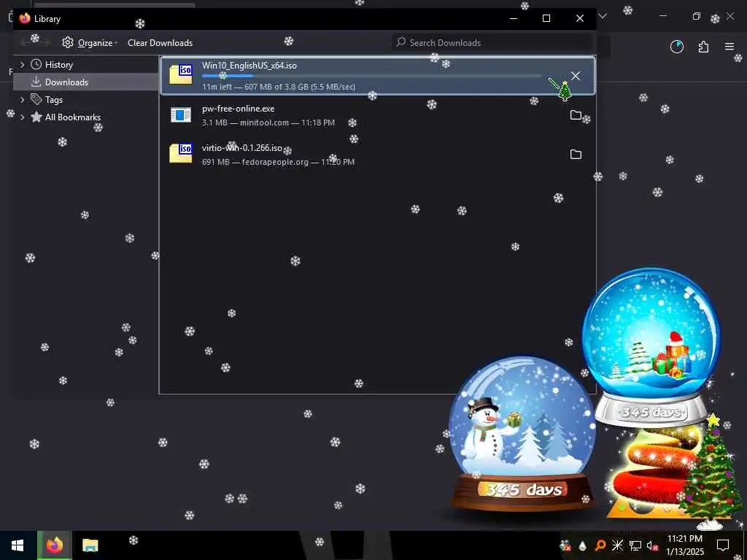Maximize the Library window

(x=546, y=18)
